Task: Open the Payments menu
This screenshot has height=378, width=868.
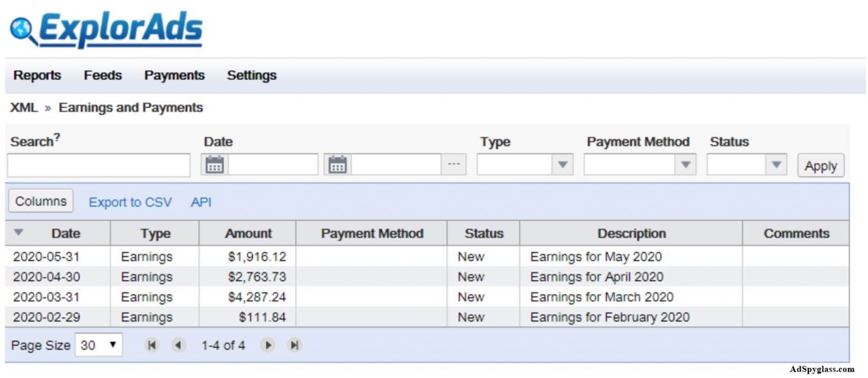Action: click(174, 75)
